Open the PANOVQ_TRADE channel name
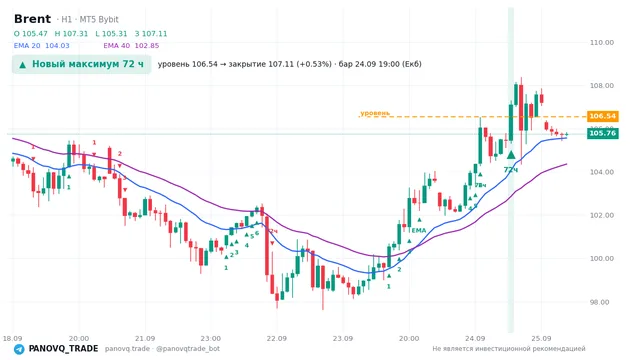The height and width of the screenshot is (360, 640). coord(63,349)
